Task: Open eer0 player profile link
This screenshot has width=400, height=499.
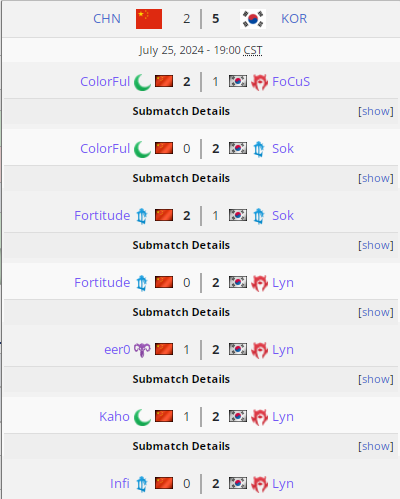Action: click(117, 350)
